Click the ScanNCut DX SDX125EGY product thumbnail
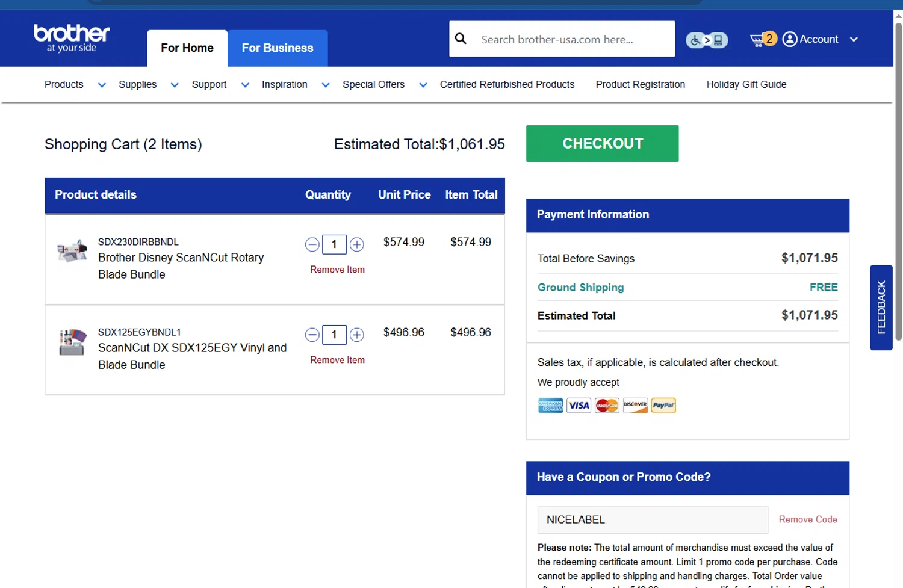This screenshot has height=588, width=903. tap(72, 342)
